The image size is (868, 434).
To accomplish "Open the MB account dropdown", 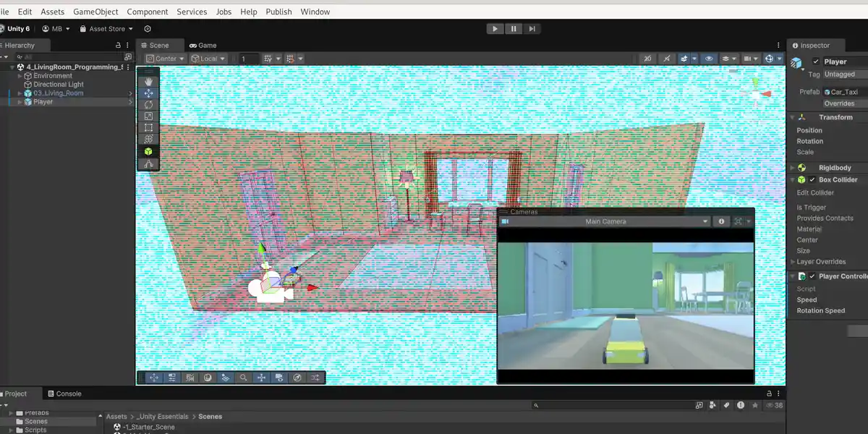I will coord(56,29).
